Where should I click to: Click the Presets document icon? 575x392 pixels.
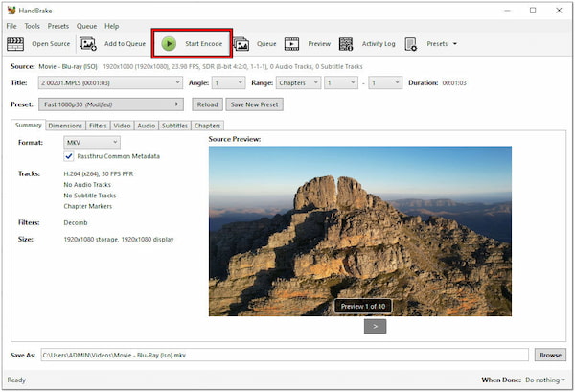(410, 44)
